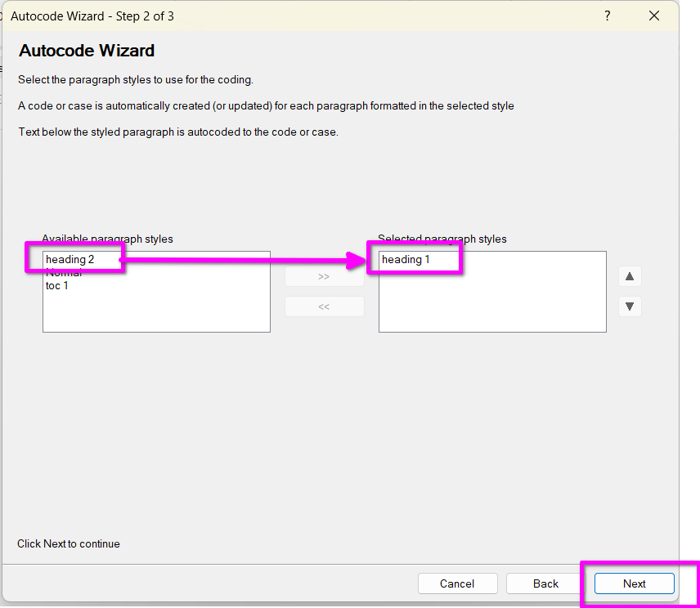Click the 'Selected paragraph styles' label

pos(442,239)
